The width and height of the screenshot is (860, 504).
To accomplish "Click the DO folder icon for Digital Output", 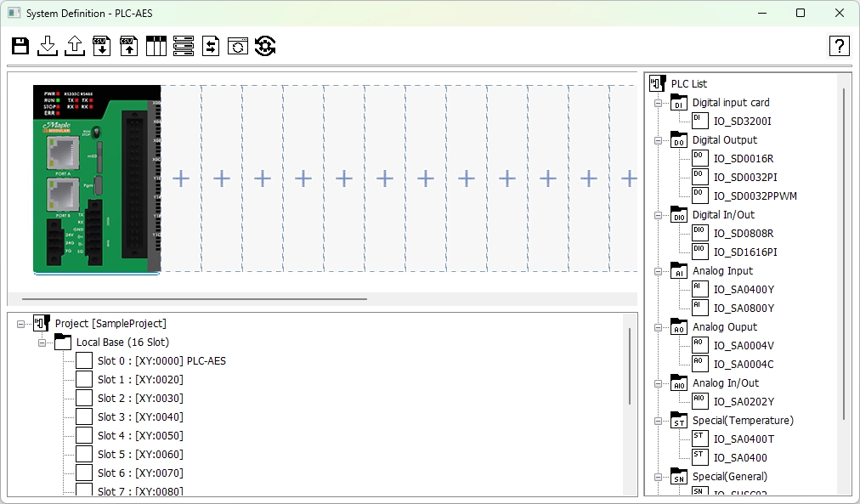I will point(678,140).
